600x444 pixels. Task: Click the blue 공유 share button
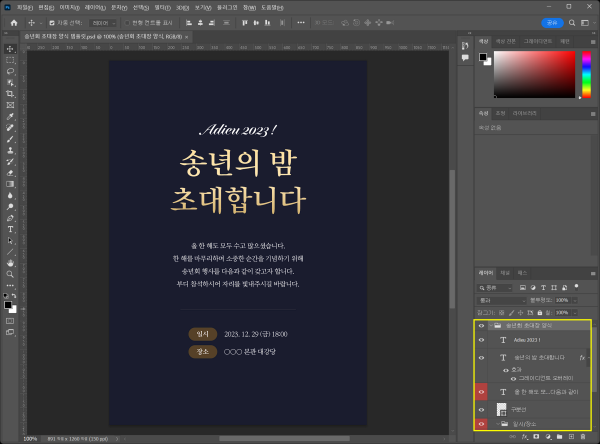551,21
